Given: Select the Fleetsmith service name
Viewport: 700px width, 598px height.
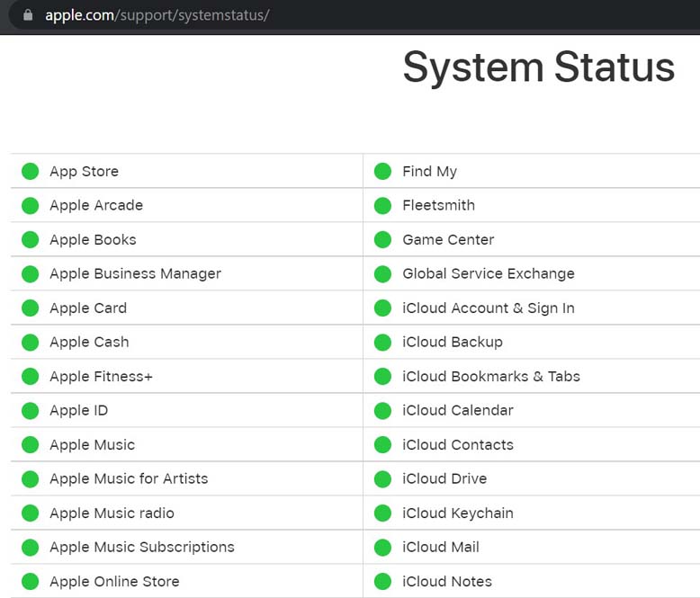Looking at the screenshot, I should tap(439, 205).
